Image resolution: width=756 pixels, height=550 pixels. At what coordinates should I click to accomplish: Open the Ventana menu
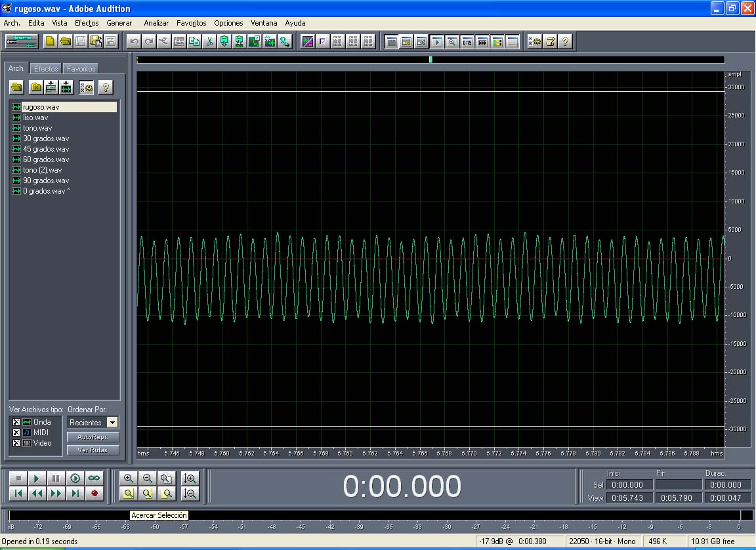click(x=264, y=23)
